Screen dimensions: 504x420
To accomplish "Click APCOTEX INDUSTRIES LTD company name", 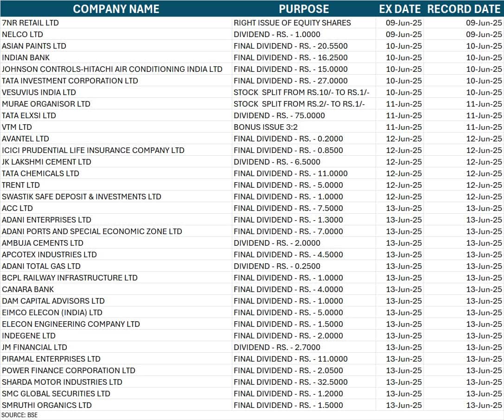I will [x=49, y=255].
